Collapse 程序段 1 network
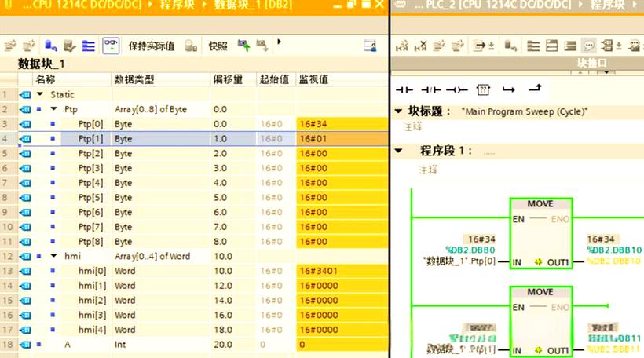 point(398,151)
